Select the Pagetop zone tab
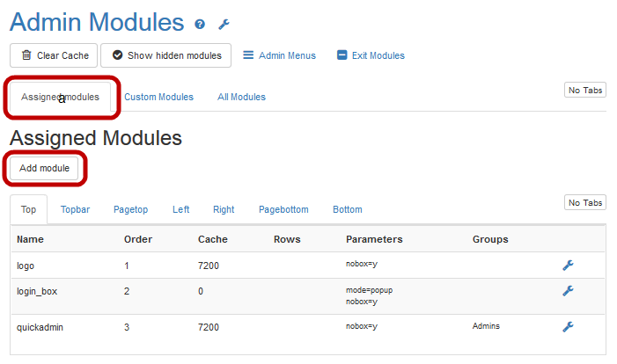 pyautogui.click(x=130, y=209)
